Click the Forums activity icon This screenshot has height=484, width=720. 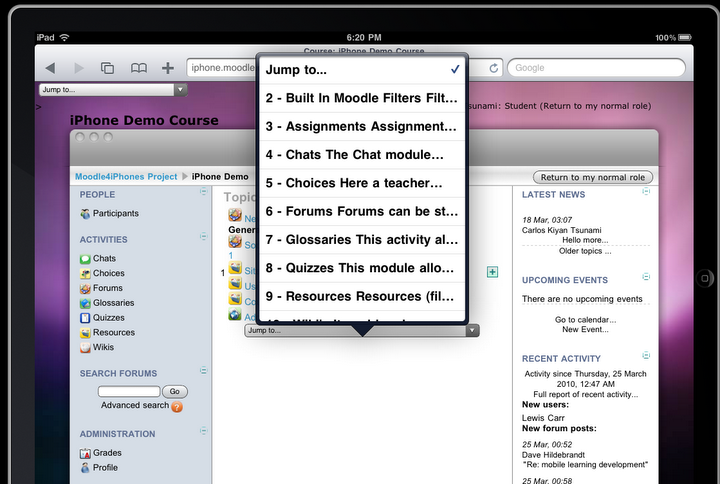point(85,288)
